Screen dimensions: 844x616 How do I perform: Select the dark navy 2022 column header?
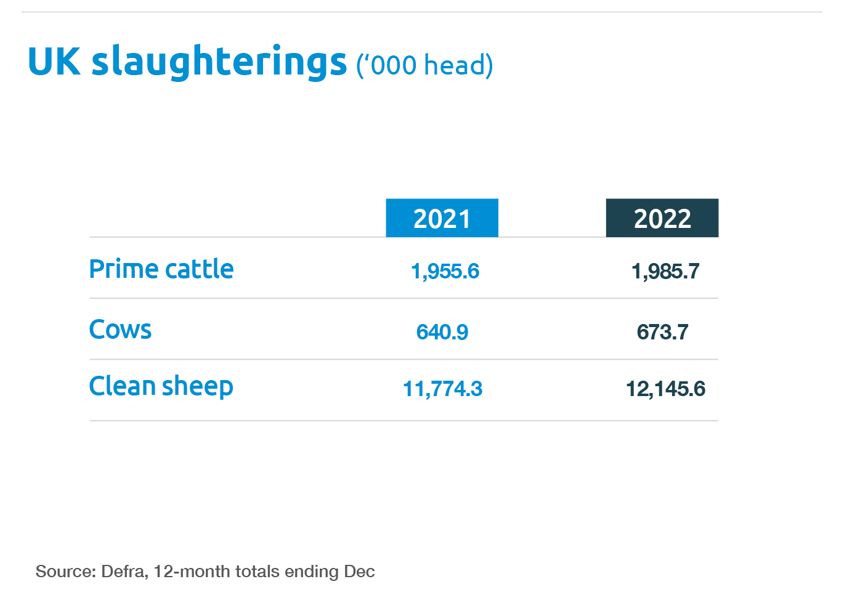pos(662,218)
